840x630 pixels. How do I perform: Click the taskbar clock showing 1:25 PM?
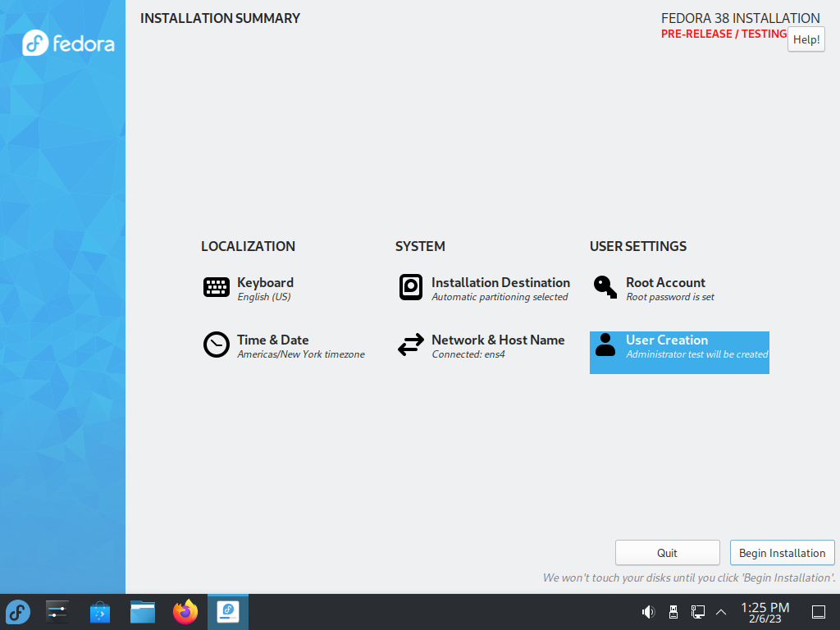pos(765,612)
